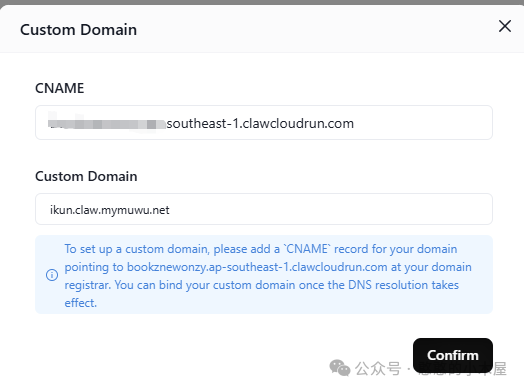The width and height of the screenshot is (524, 390).
Task: Click the 公众号 watermark text
Action: [378, 369]
